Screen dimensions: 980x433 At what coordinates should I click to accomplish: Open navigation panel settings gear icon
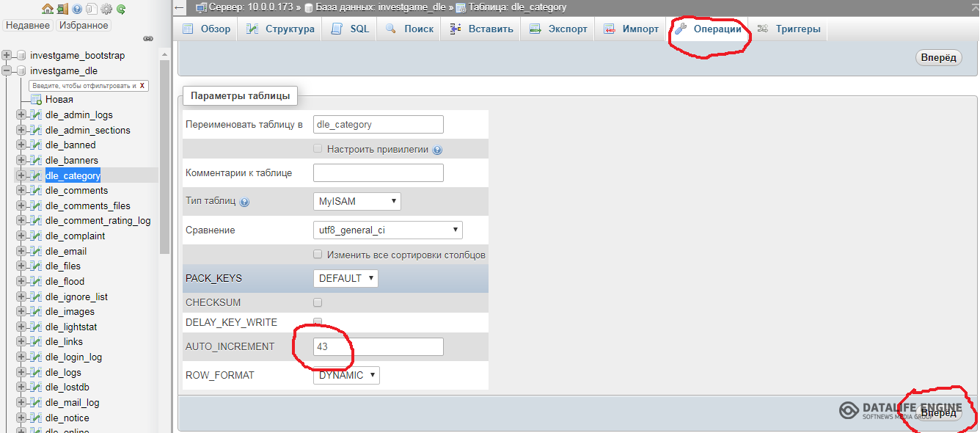tap(106, 9)
